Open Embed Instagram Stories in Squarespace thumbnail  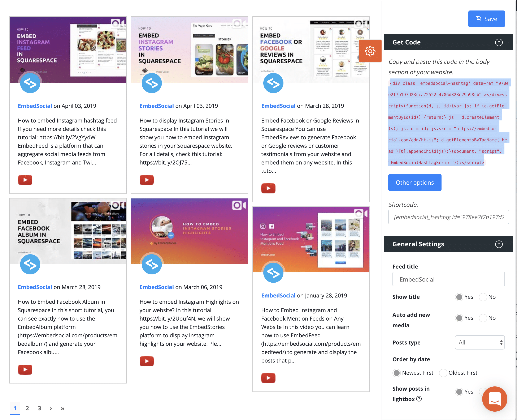coord(190,50)
